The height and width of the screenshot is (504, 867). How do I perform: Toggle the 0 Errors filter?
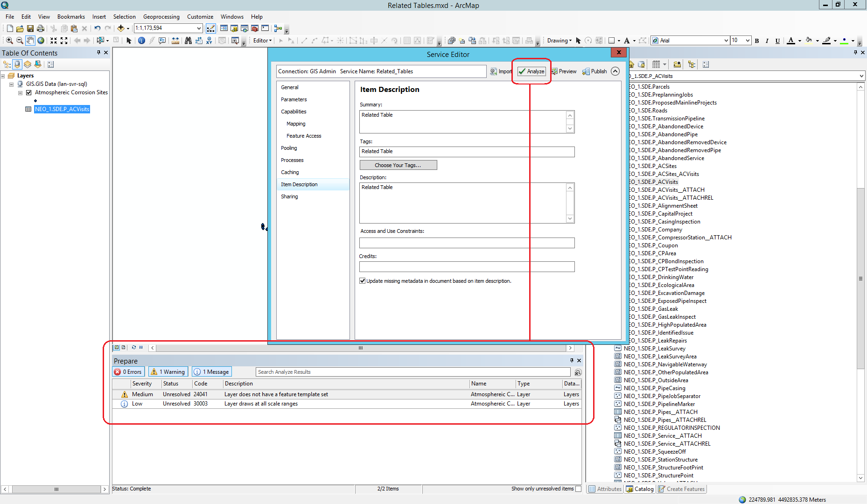128,372
